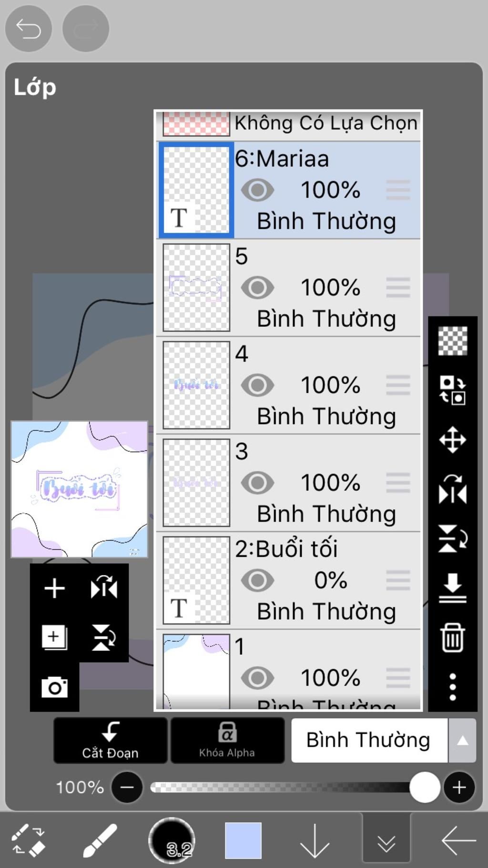Add a new layer with plus icon
This screenshot has height=868, width=488.
coord(54,588)
